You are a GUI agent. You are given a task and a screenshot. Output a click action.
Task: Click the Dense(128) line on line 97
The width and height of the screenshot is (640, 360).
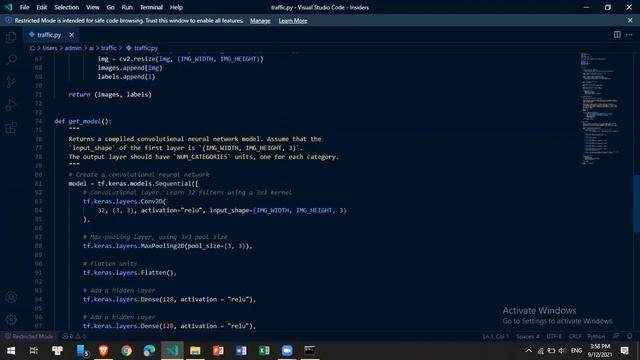click(x=169, y=326)
